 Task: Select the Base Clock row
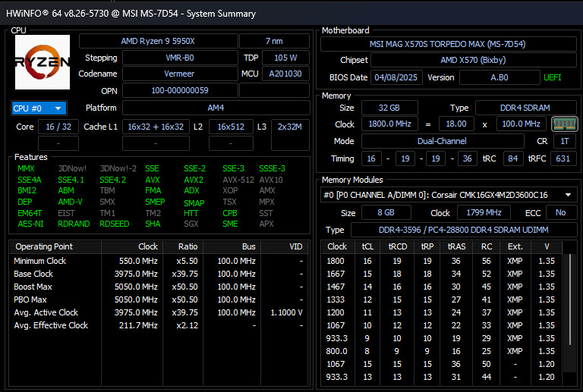point(159,274)
